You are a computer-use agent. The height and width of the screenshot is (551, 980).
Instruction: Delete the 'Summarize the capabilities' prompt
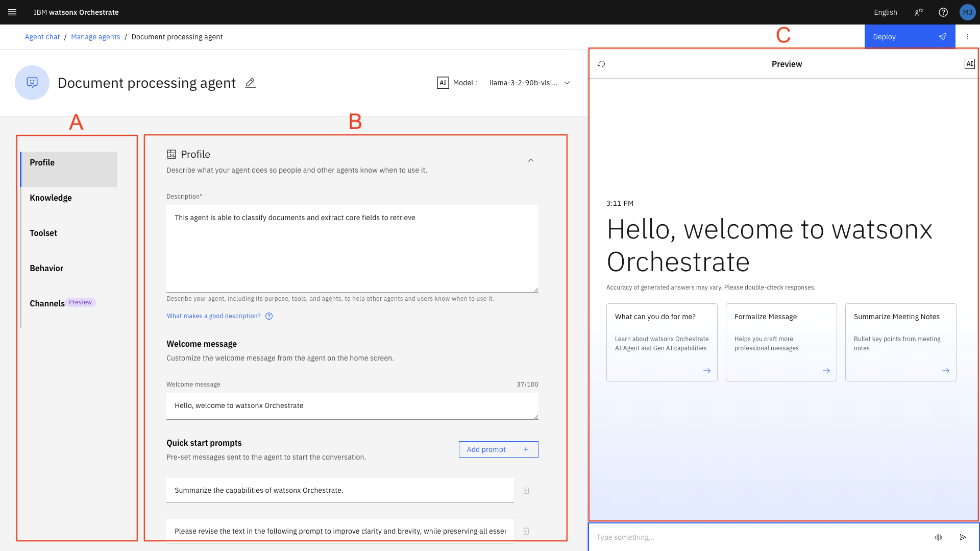coord(526,490)
